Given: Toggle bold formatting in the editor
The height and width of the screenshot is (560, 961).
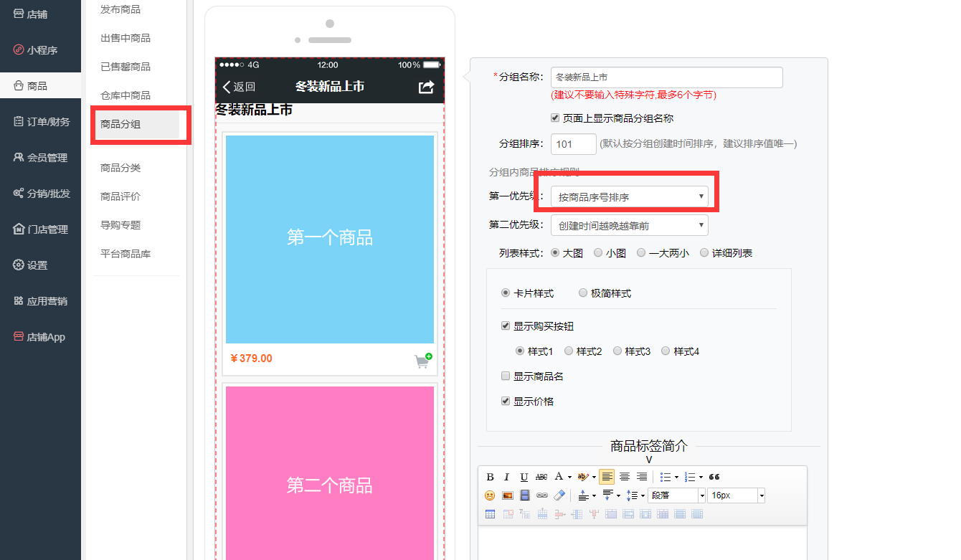Looking at the screenshot, I should (490, 477).
